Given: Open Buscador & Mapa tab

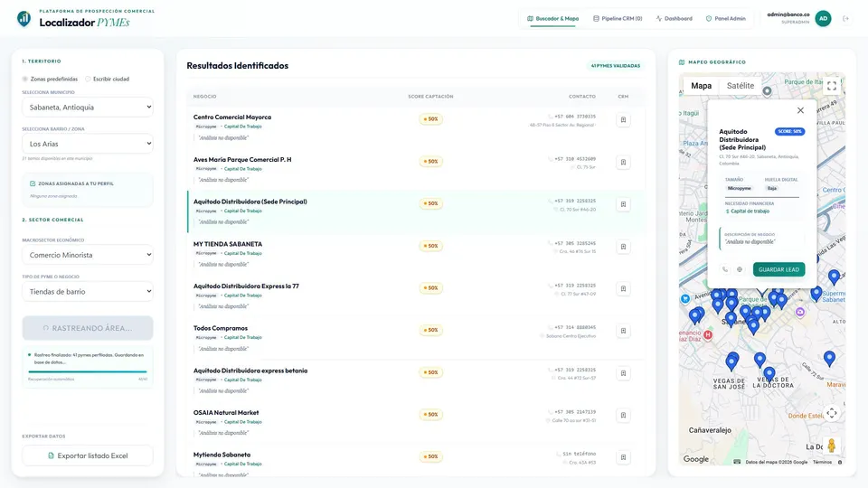Looking at the screenshot, I should click(552, 18).
